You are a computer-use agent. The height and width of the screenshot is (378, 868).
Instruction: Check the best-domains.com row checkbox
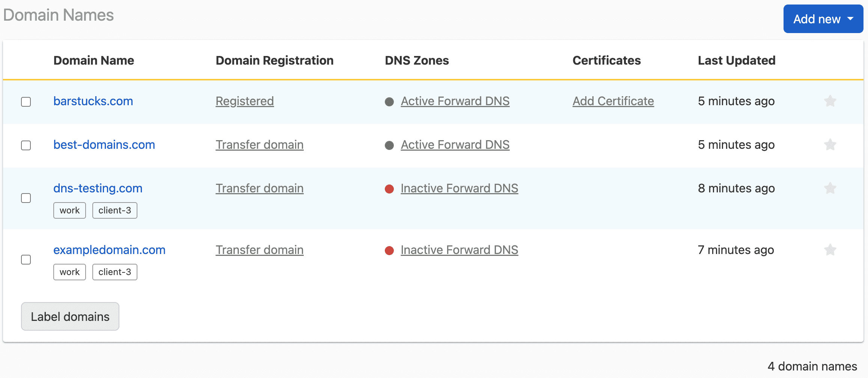(x=26, y=145)
